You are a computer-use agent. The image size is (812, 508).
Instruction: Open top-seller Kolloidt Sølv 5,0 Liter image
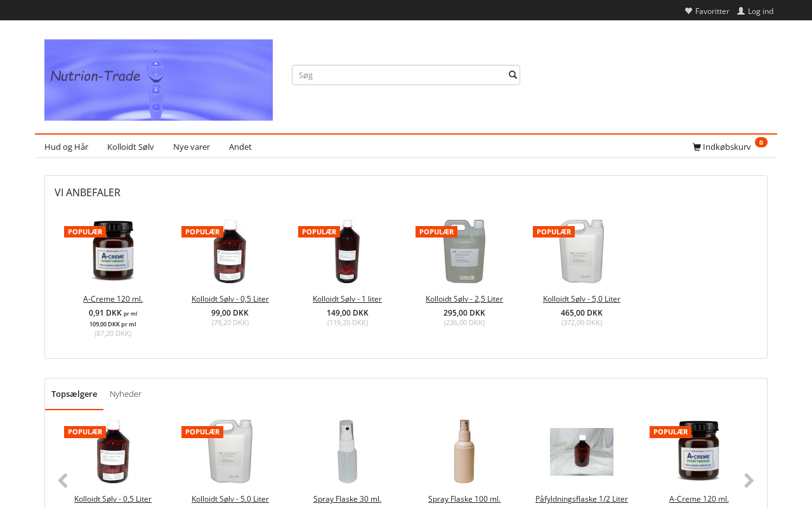[x=230, y=451]
